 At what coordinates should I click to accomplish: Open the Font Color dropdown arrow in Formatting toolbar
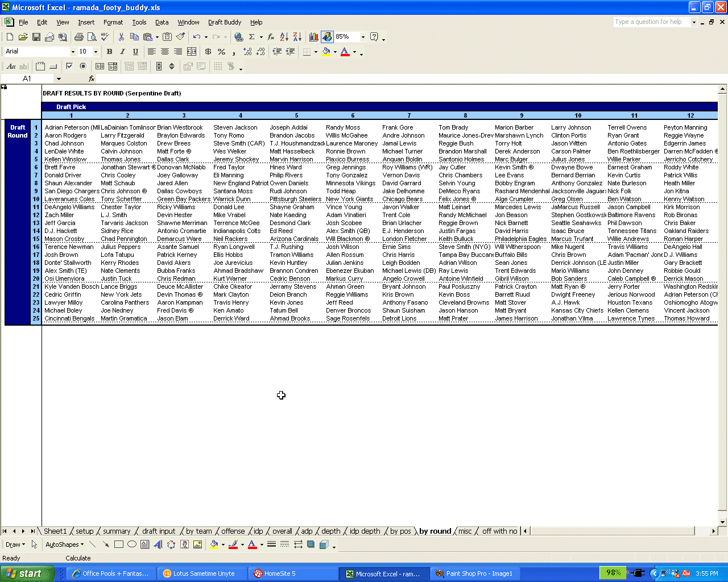click(x=354, y=52)
